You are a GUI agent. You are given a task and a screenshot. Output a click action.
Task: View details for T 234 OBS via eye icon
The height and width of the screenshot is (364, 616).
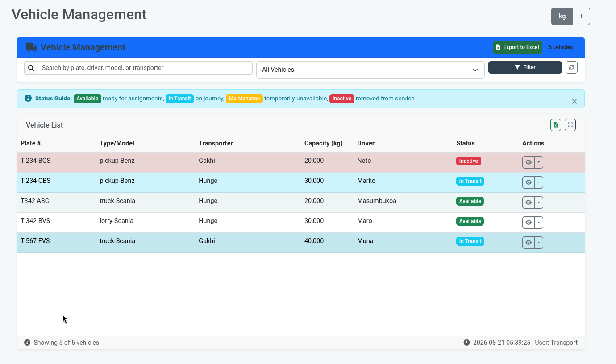529,182
